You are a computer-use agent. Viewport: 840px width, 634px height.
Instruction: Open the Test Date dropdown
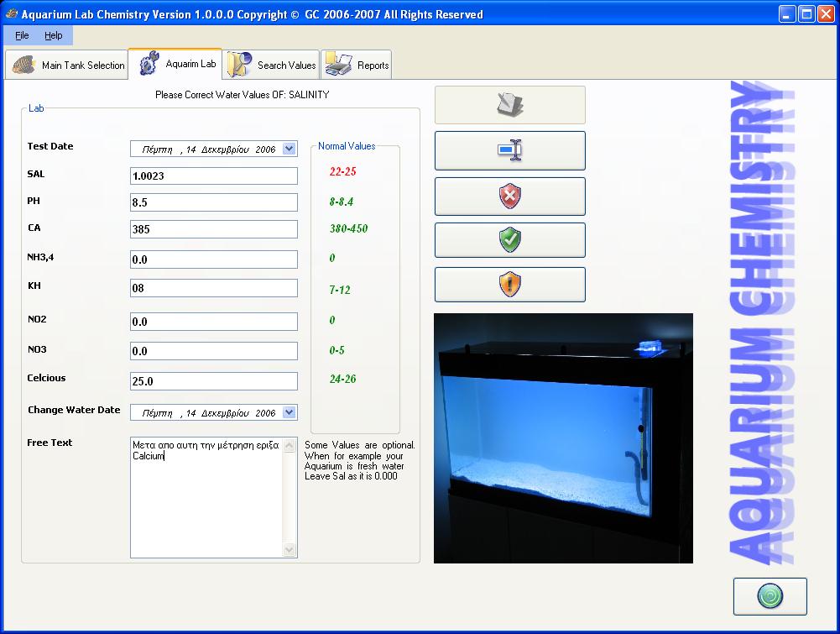[x=289, y=149]
